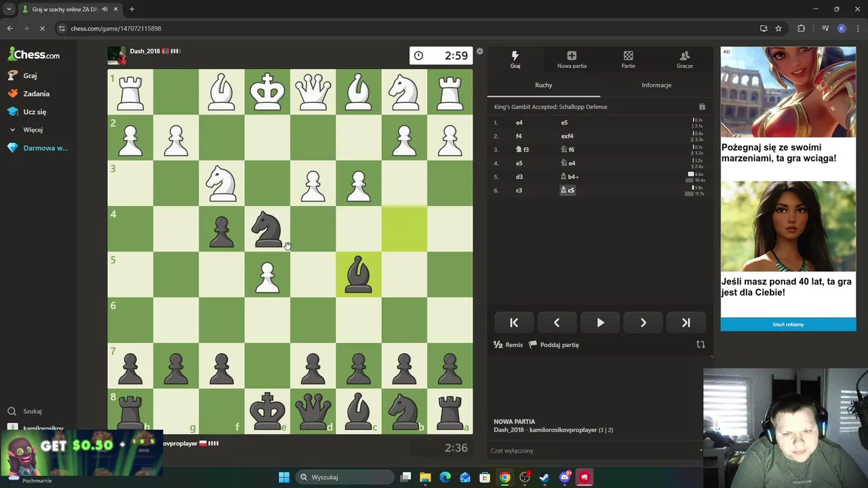This screenshot has height=488, width=868.
Task: Jump to black move Ne4
Action: click(568, 163)
